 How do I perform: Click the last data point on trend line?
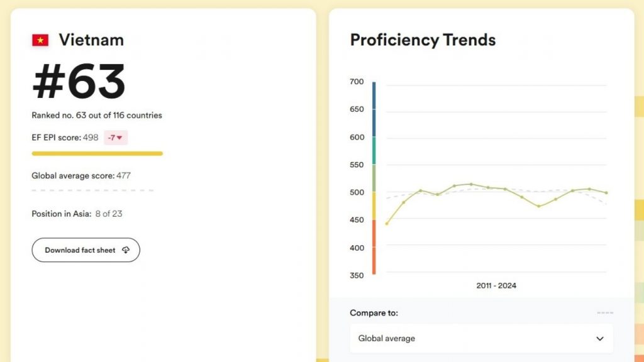[606, 193]
